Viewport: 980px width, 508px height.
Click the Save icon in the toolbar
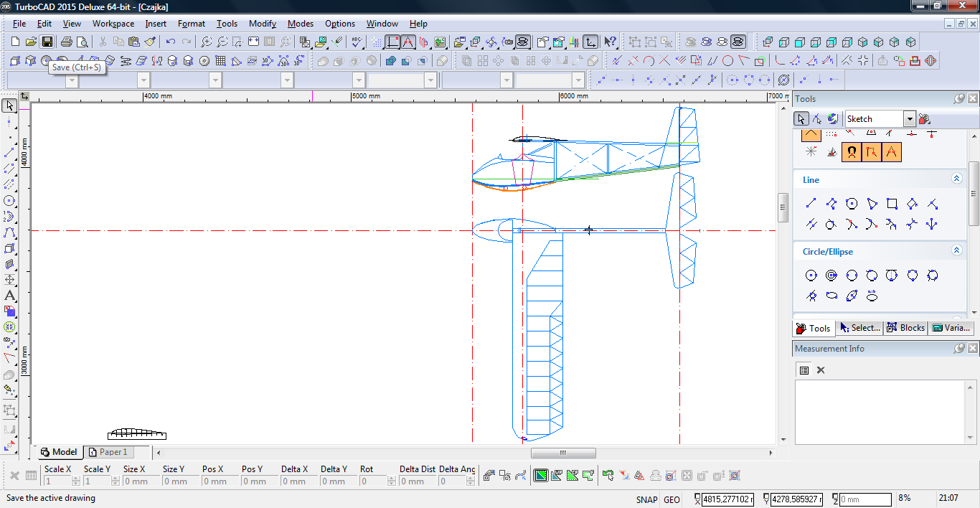47,42
